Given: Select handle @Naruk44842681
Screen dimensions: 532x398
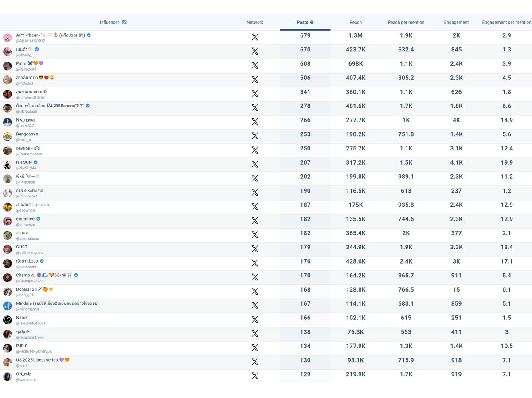Looking at the screenshot, I should [31, 323].
